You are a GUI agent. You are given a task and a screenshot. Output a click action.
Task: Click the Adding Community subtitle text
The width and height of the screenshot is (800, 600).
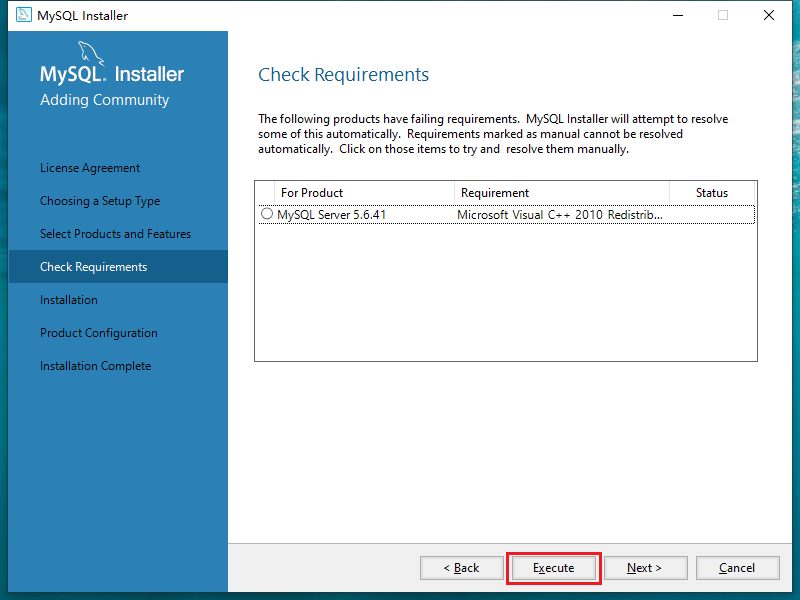pos(105,100)
